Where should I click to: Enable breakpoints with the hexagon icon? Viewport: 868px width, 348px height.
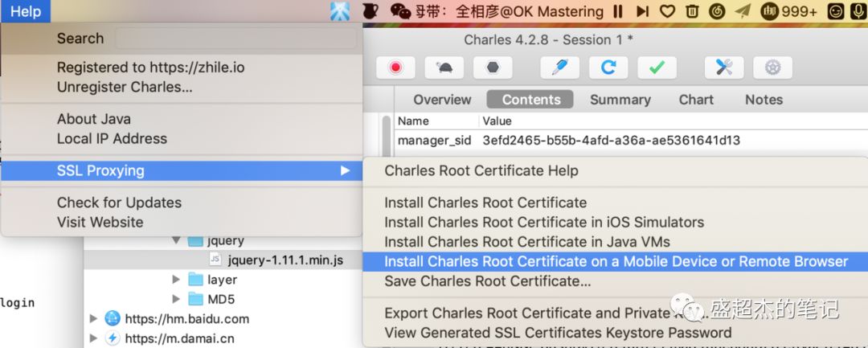point(493,68)
